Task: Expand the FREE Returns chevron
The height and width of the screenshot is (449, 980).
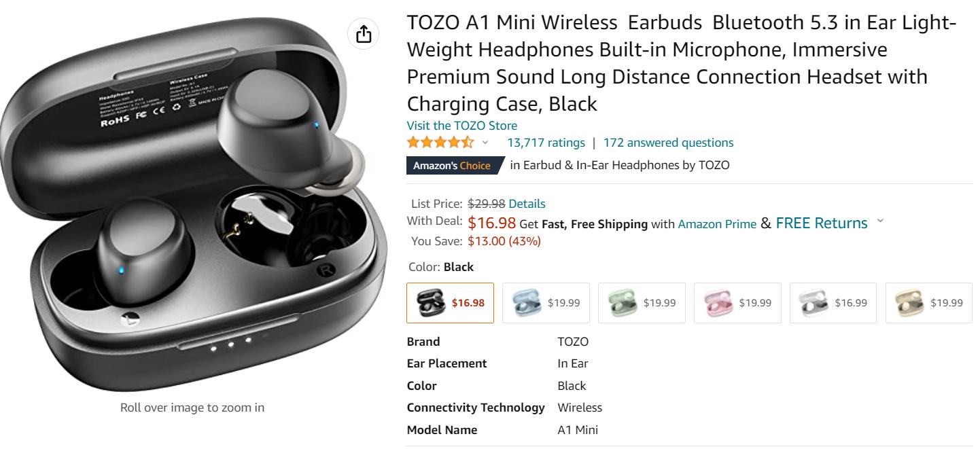Action: (881, 221)
